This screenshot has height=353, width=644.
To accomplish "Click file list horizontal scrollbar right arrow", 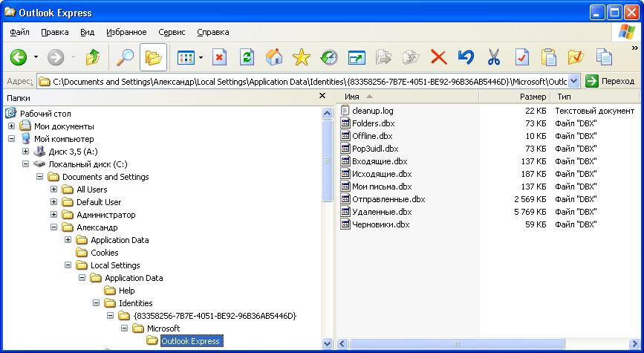I will (x=634, y=343).
